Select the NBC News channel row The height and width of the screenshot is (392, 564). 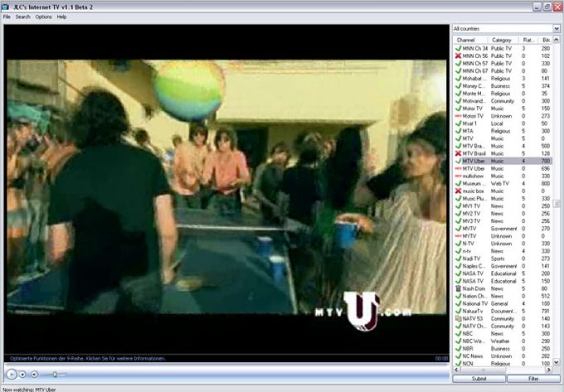coord(503,333)
